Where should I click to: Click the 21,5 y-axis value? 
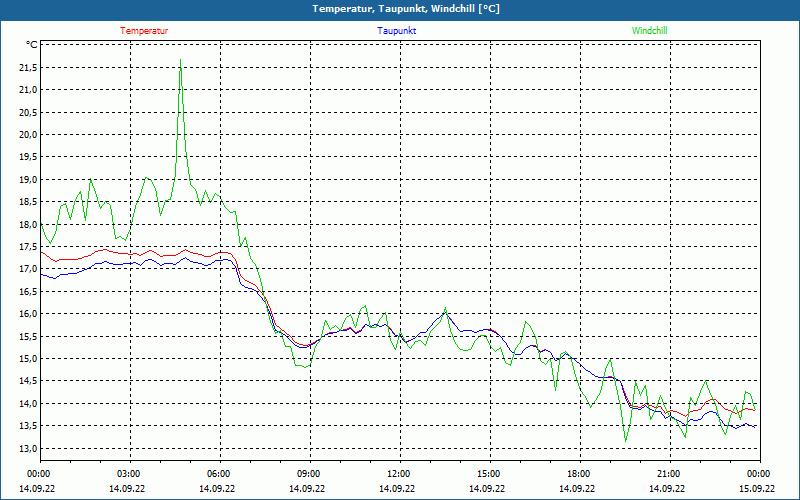28,67
